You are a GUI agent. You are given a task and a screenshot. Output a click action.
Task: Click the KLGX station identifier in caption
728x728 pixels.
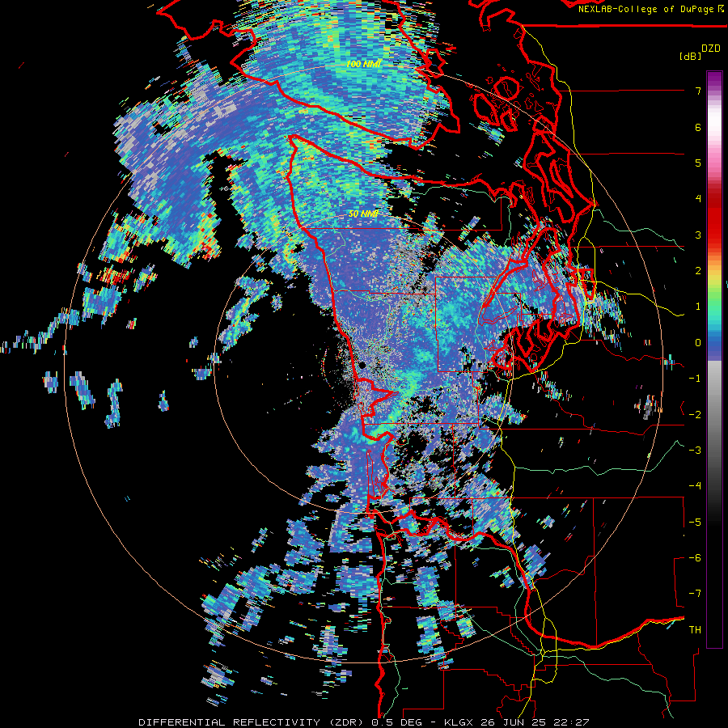click(458, 722)
